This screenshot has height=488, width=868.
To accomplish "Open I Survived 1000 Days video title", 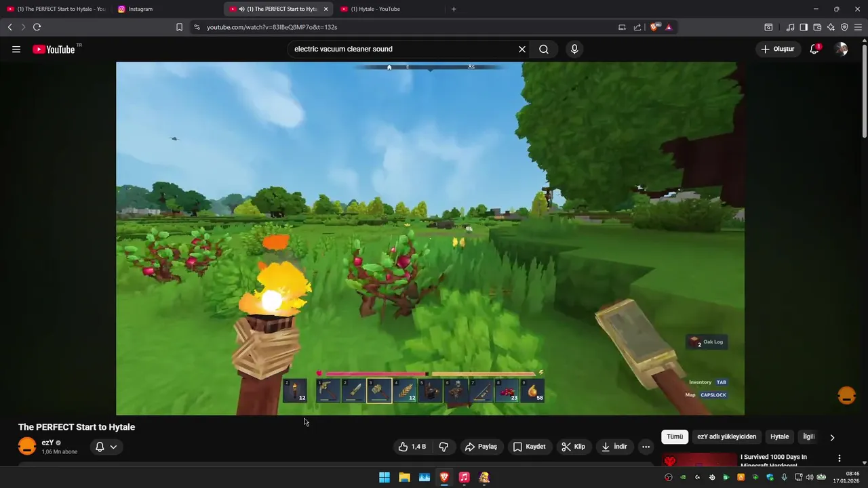I will click(x=774, y=460).
